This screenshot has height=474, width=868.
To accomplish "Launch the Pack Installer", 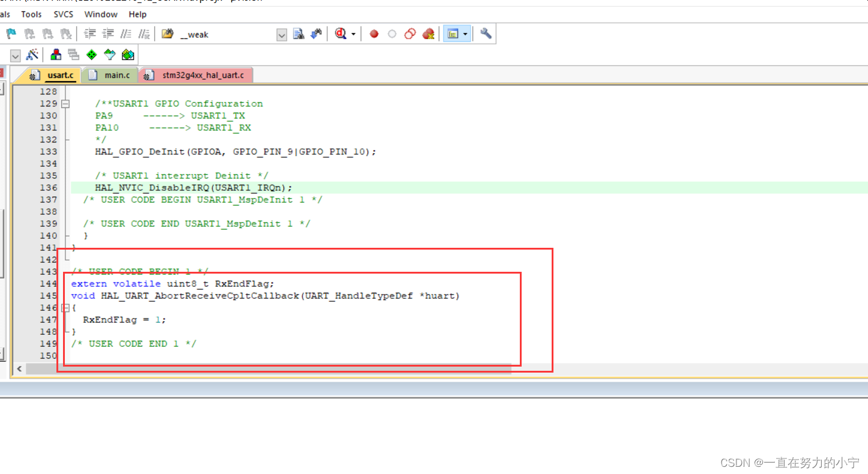I will point(128,55).
